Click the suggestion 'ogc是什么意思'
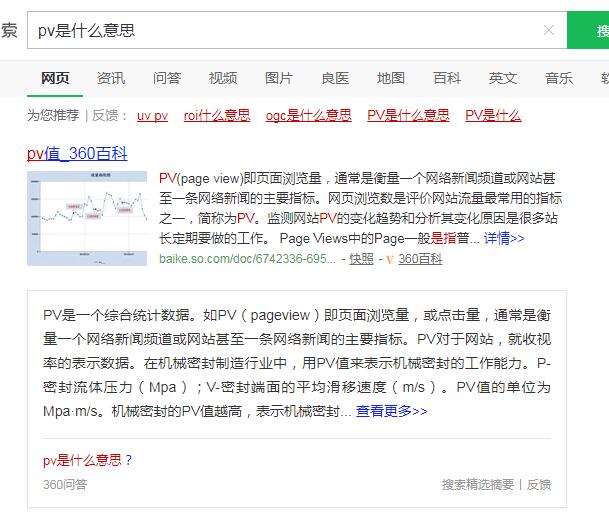Screen dimensions: 609x520 coord(308,115)
